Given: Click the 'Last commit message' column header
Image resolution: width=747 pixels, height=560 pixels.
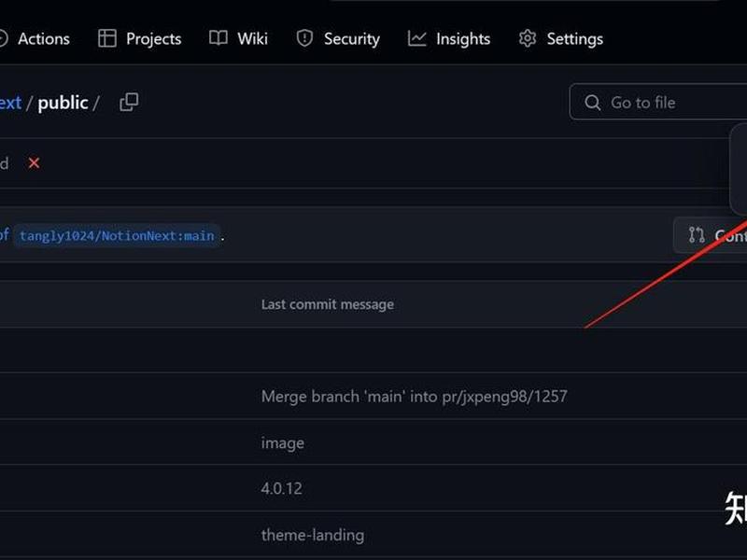Looking at the screenshot, I should pos(328,304).
